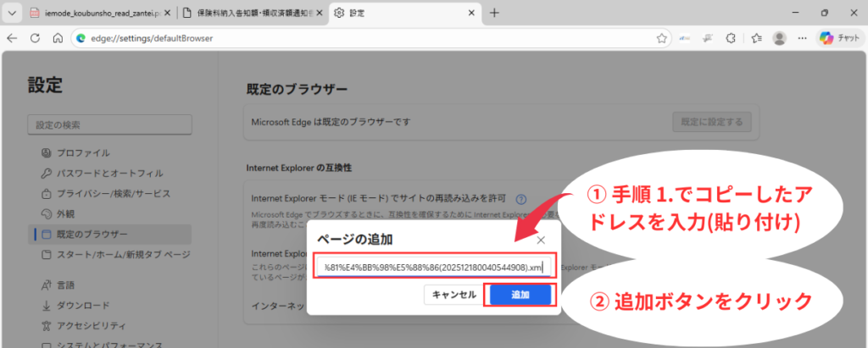
Task: Click second extension icon before Extensions puzzle
Action: [708, 38]
